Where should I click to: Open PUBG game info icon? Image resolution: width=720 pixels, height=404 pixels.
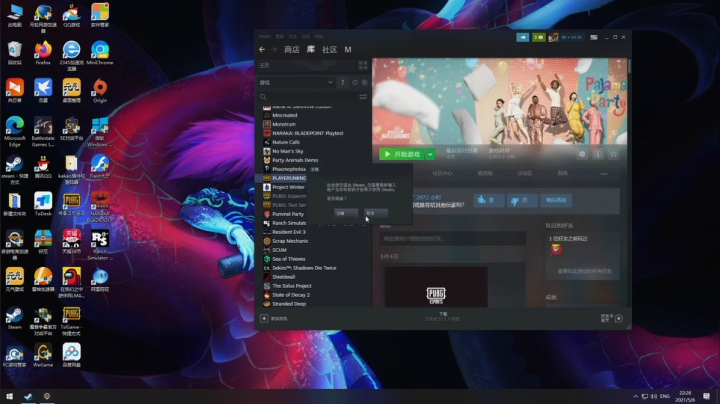(x=597, y=154)
